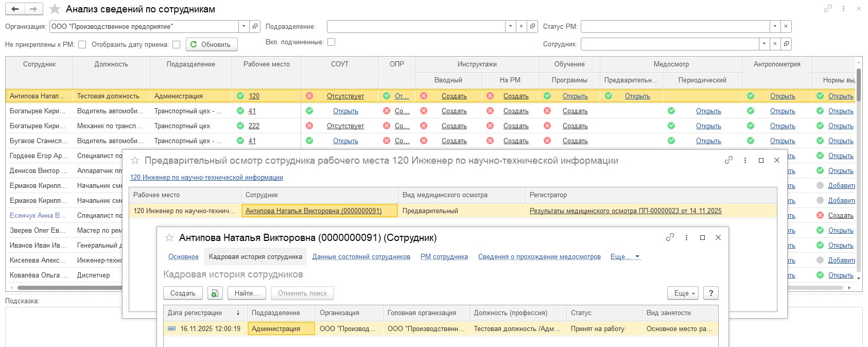Viewport: 868px width, 347px height.
Task: Click the back navigation arrow
Action: [15, 9]
